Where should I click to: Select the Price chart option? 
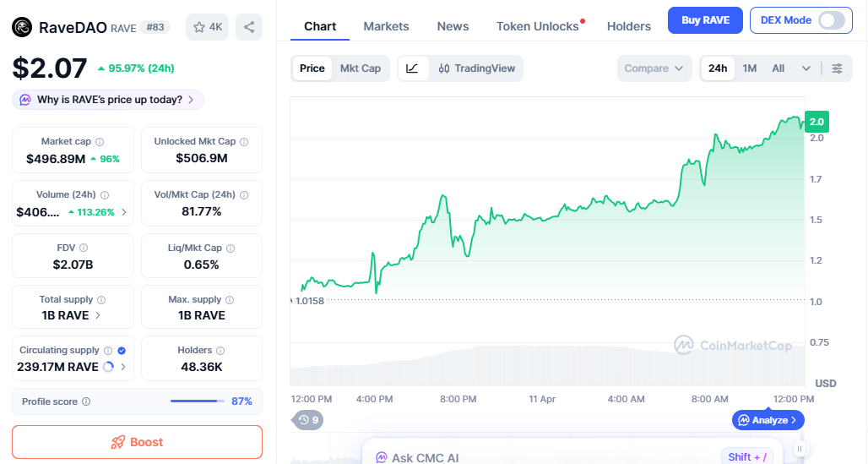click(312, 68)
